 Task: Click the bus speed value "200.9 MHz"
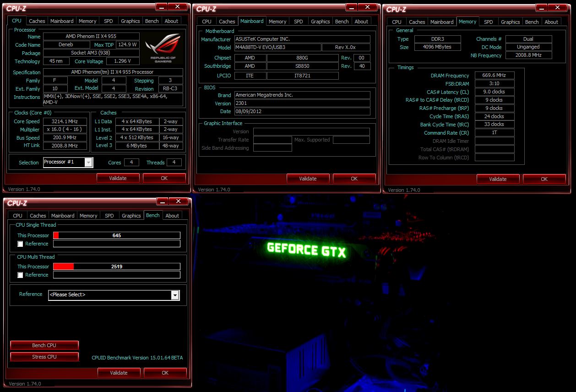click(x=65, y=137)
